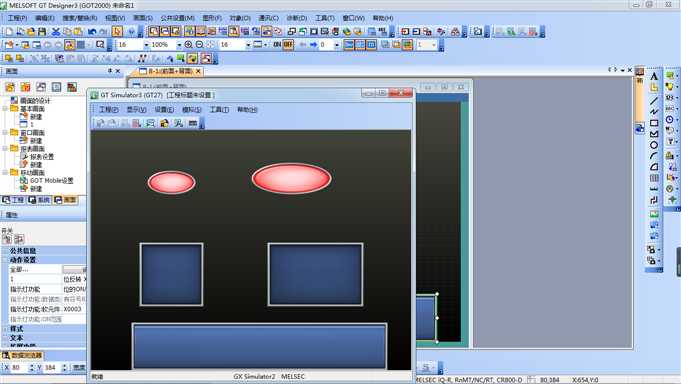Select the Text (A) figure tool
Screen dimensions: 681x384
(x=654, y=76)
